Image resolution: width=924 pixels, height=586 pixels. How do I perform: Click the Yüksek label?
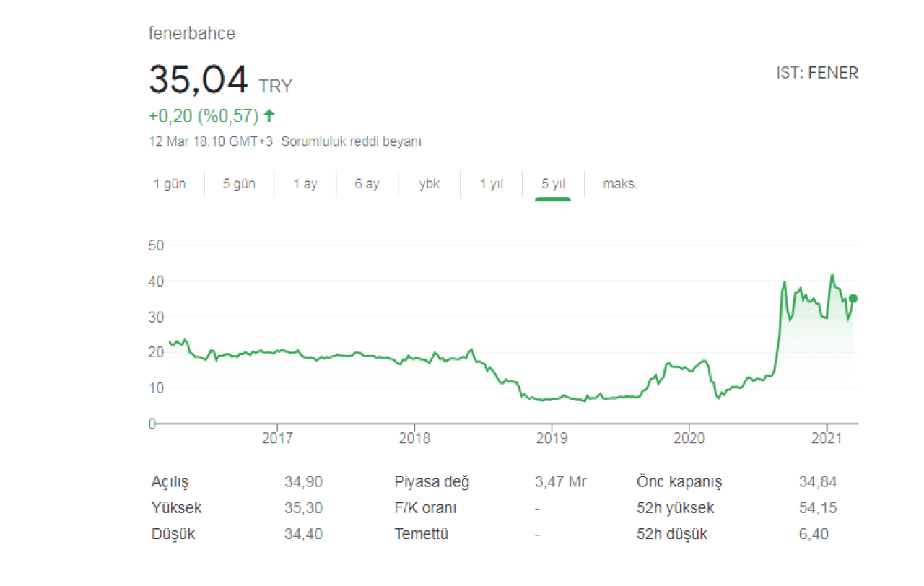point(177,508)
